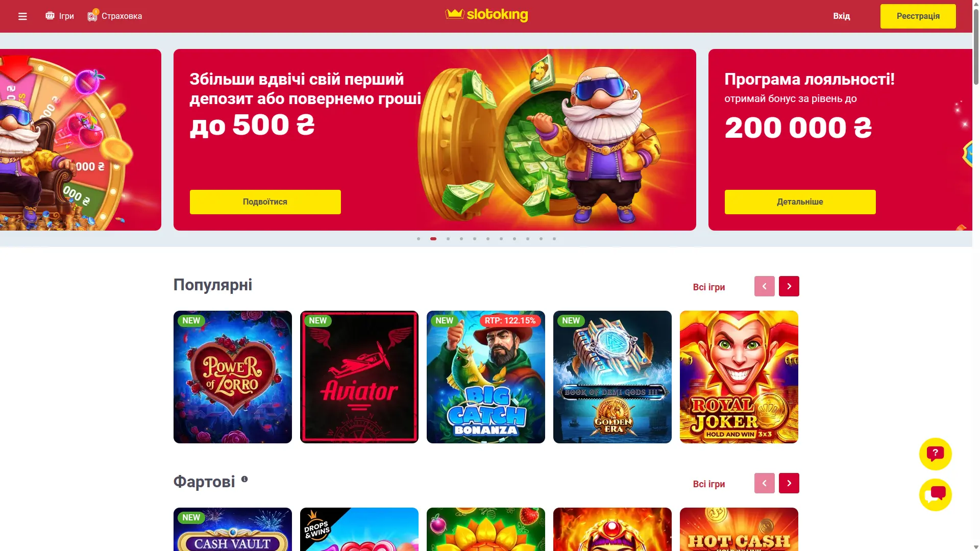The height and width of the screenshot is (551, 980).
Task: Click the slotoking crown logo
Action: 486,15
